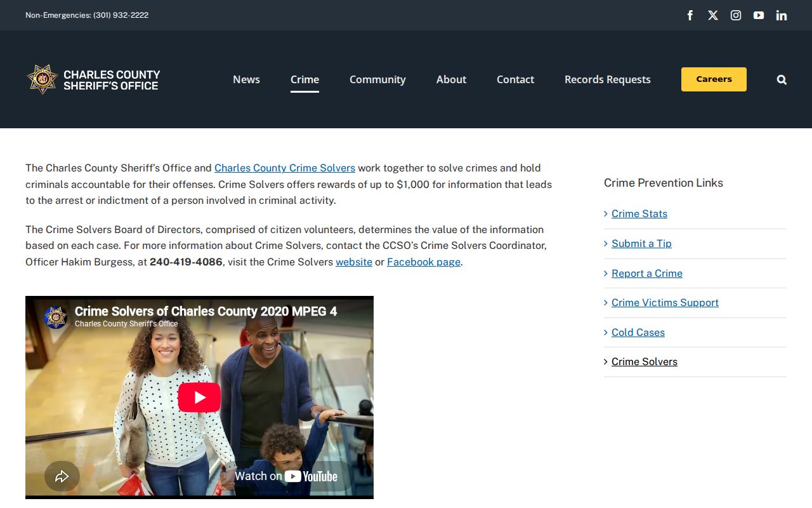
Task: Open the Contact menu
Action: pos(515,79)
